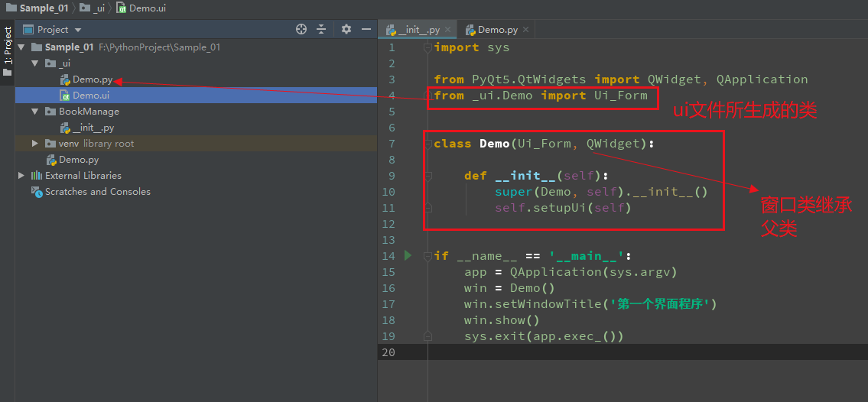Fold the main block at line 14
Screen dimensions: 868x402
[427, 256]
